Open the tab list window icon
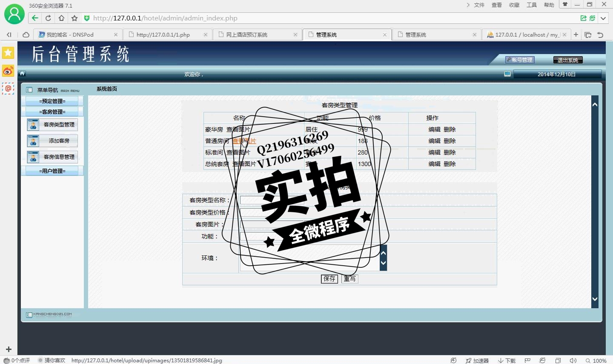The image size is (613, 364). click(588, 35)
